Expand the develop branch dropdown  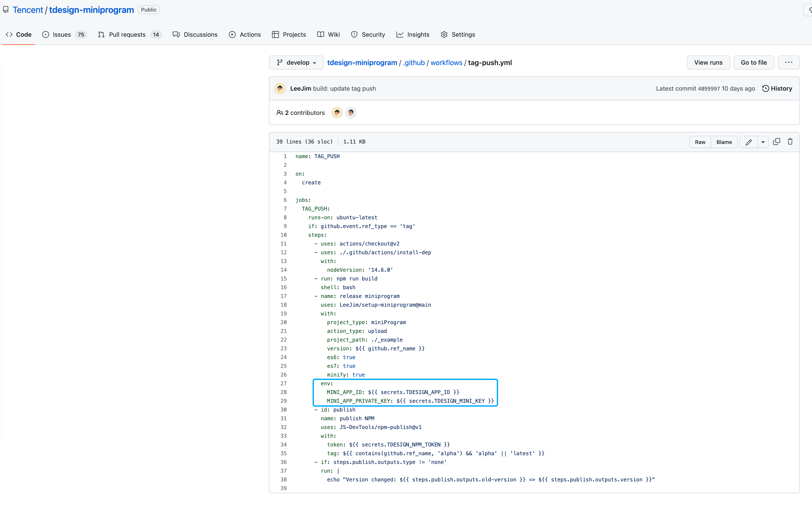point(296,62)
